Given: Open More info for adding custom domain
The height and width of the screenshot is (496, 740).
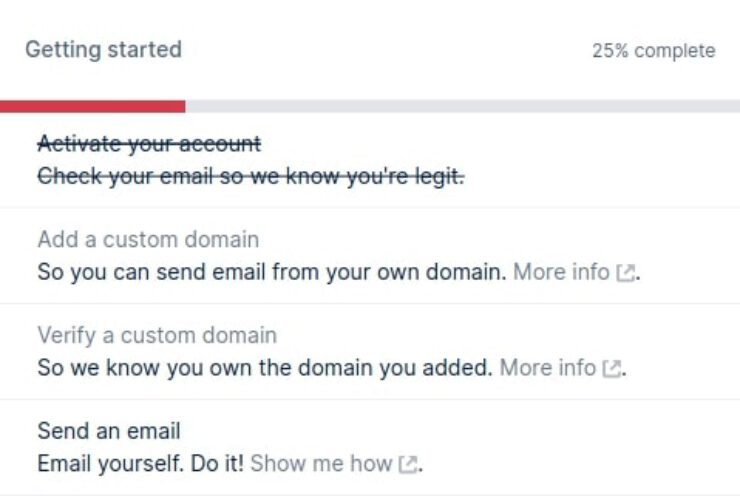Looking at the screenshot, I should [561, 272].
